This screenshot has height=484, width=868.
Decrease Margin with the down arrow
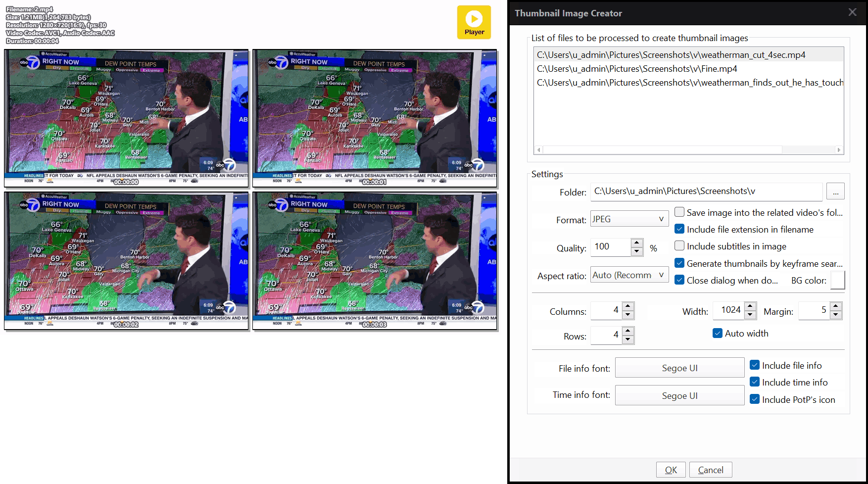836,315
